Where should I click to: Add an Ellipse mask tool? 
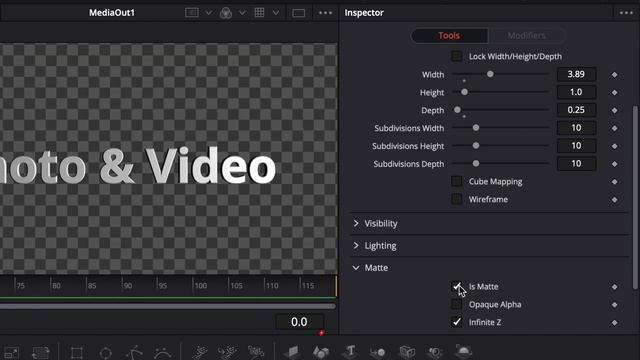[x=105, y=352]
